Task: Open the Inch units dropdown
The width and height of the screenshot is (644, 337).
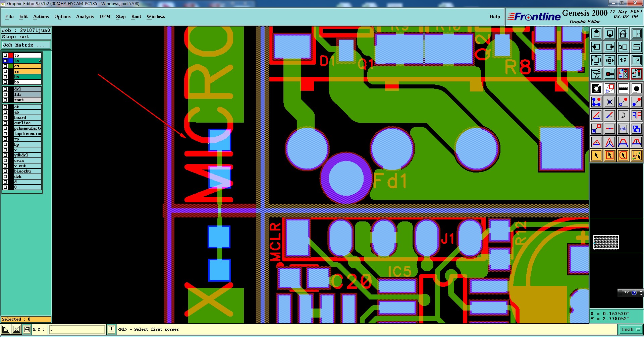Action: point(631,329)
